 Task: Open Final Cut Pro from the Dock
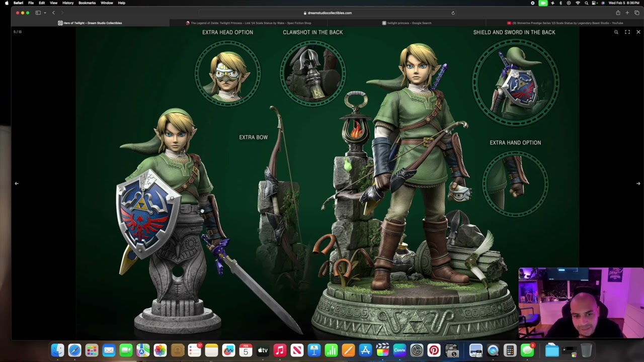click(382, 350)
